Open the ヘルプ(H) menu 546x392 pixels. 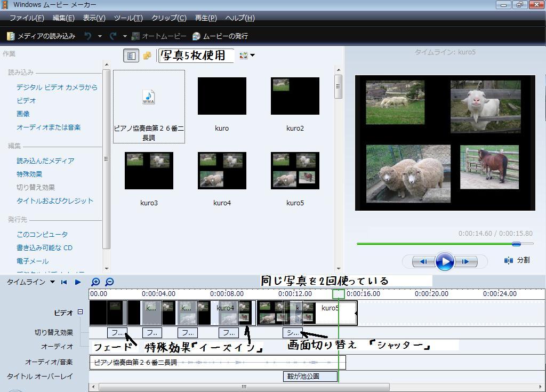click(240, 18)
